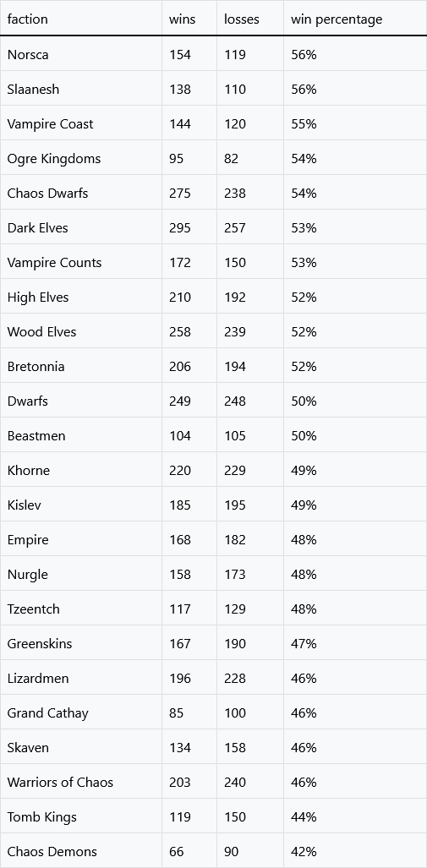Click the Vampire Coast faction cell
Screen dimensions: 427x868
click(81, 124)
